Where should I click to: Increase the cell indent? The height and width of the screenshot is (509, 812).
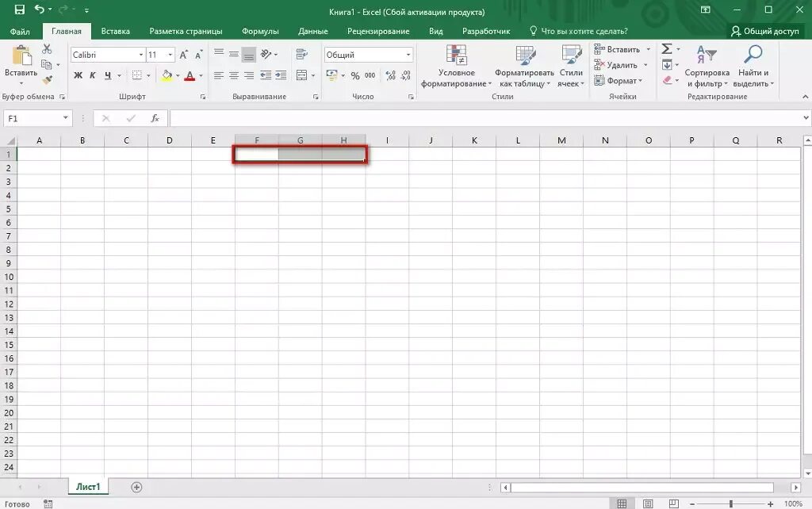(x=281, y=75)
